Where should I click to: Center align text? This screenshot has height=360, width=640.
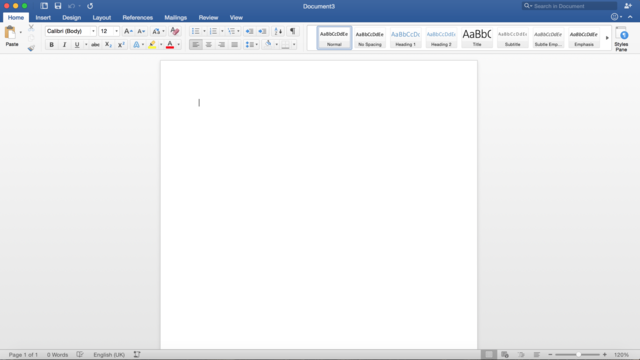click(x=209, y=44)
